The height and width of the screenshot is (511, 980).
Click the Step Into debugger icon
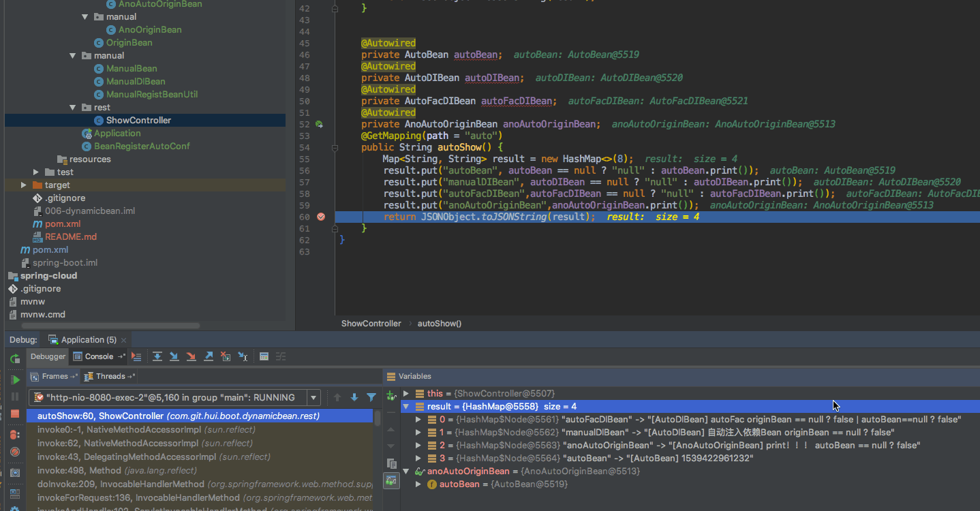(x=174, y=356)
